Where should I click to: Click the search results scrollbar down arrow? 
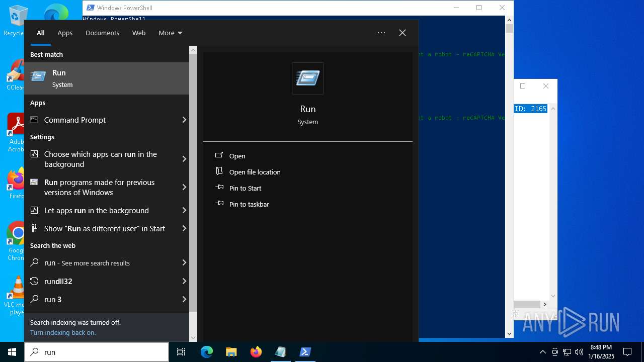point(193,338)
